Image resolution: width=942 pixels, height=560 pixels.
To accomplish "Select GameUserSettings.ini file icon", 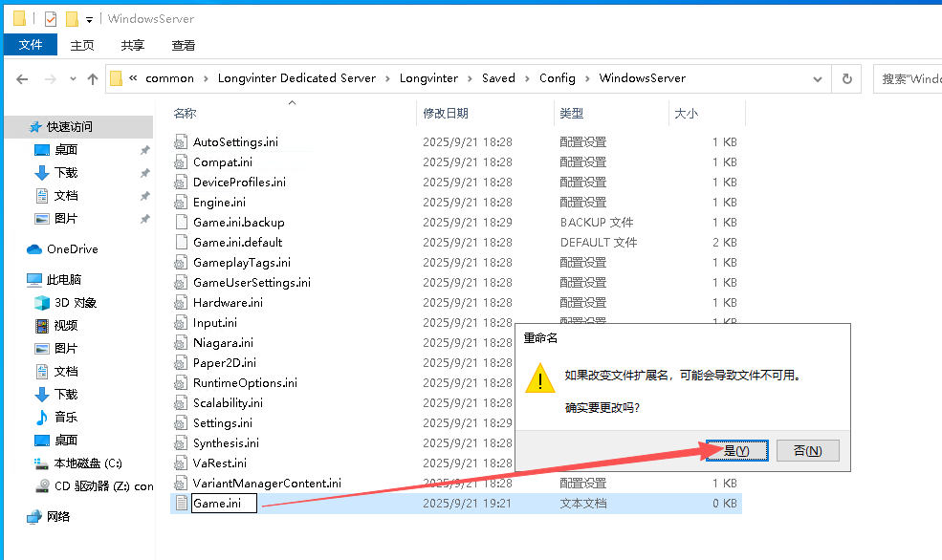I will (181, 283).
